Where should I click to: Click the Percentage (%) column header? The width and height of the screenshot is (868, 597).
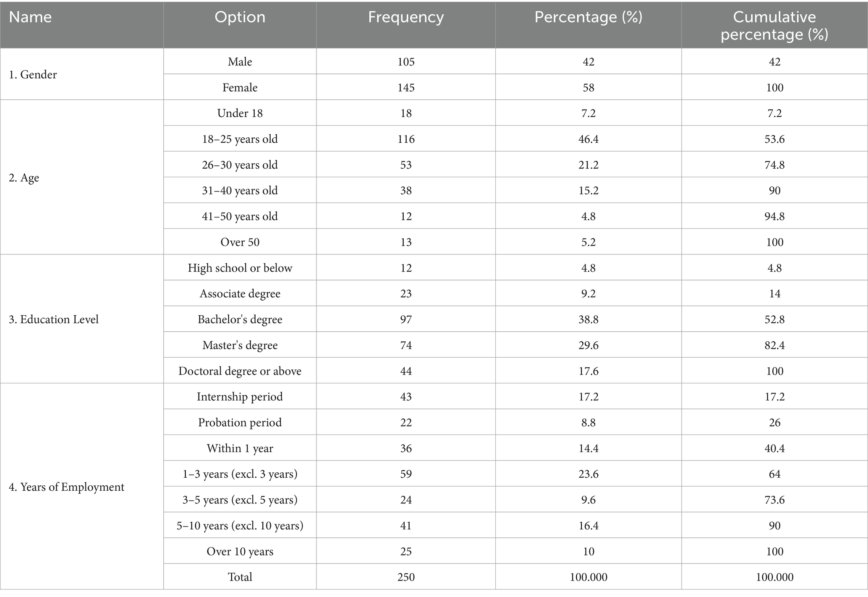[588, 17]
